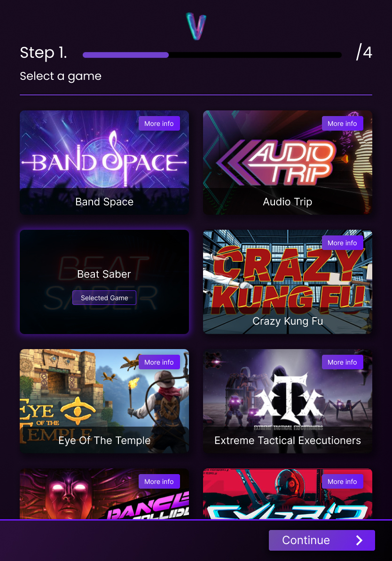Pick the Extreme Tactical Executioners card
This screenshot has height=561, width=392.
[x=288, y=401]
